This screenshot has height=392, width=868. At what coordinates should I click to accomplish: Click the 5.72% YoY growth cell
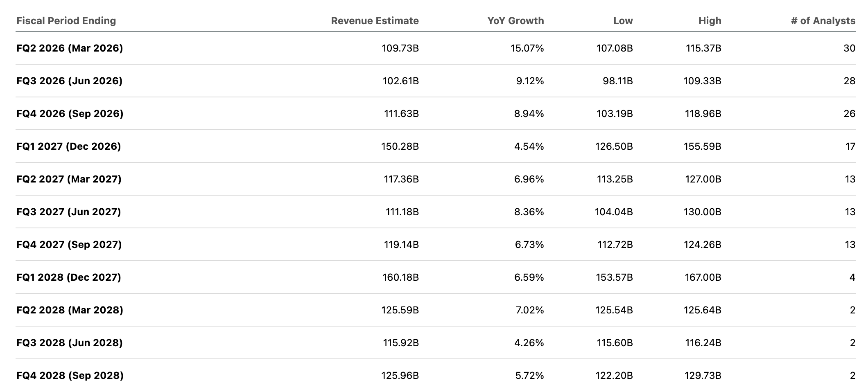(529, 376)
